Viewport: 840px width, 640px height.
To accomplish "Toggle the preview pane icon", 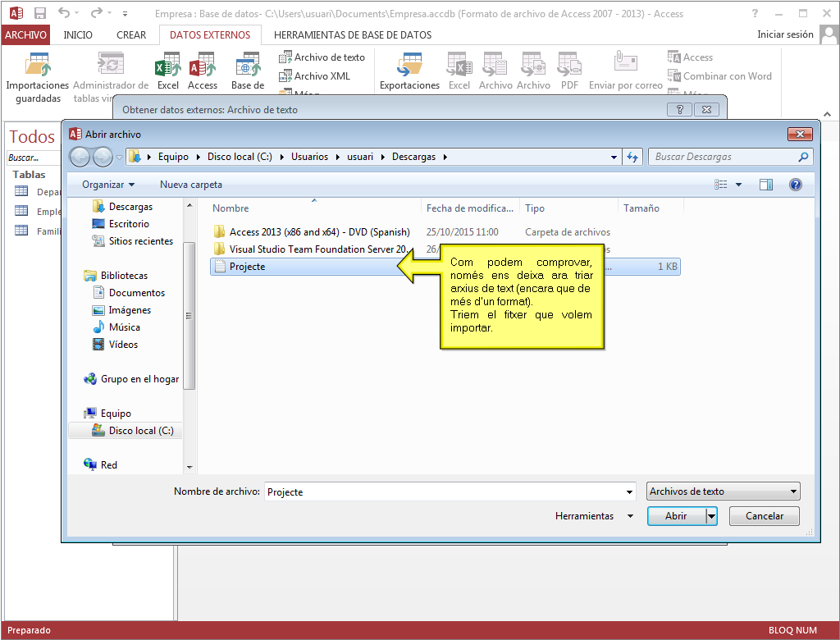I will click(x=765, y=185).
